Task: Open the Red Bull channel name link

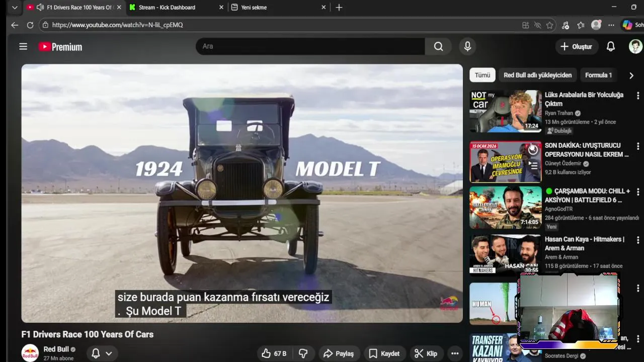Action: 56,349
